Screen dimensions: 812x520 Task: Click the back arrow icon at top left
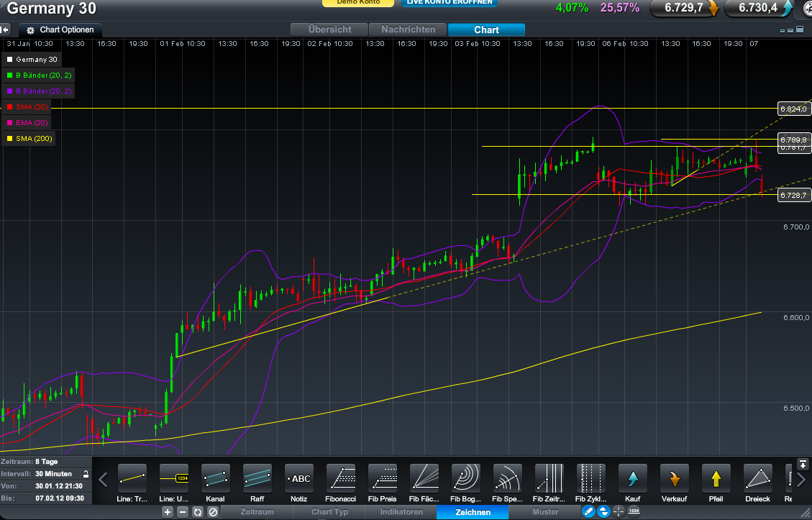[5, 29]
